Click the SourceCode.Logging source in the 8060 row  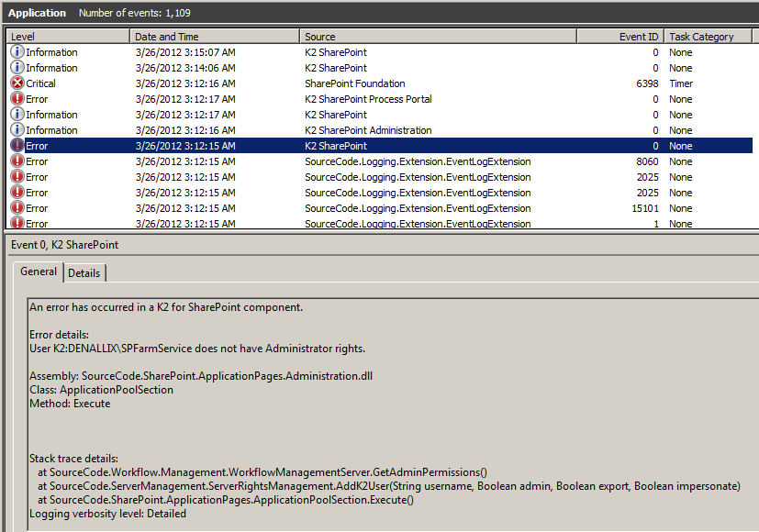pyautogui.click(x=418, y=161)
